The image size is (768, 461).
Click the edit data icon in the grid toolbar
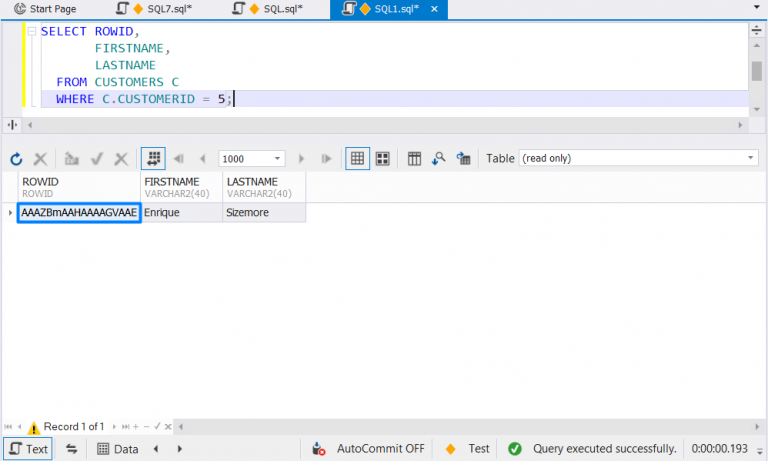[x=72, y=159]
